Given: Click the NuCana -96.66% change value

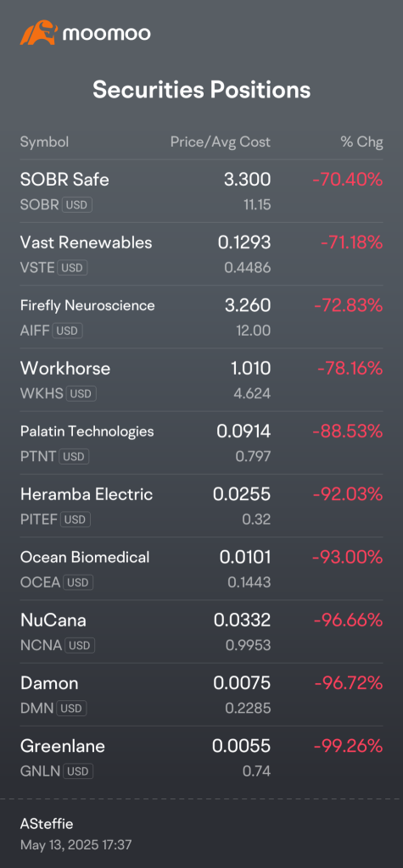Looking at the screenshot, I should [348, 620].
